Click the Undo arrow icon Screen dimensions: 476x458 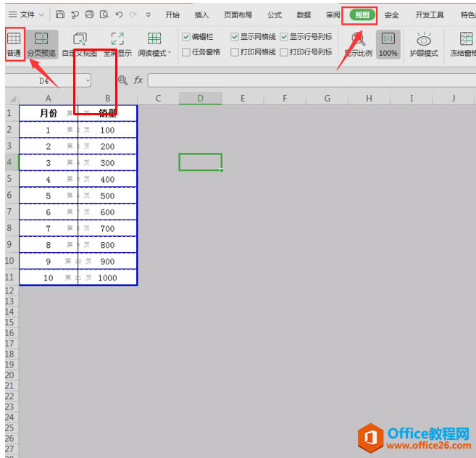[119, 14]
